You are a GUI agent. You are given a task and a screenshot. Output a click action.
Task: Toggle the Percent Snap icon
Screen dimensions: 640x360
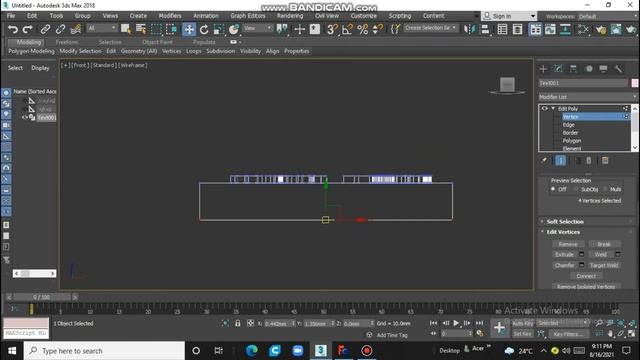coord(362,29)
